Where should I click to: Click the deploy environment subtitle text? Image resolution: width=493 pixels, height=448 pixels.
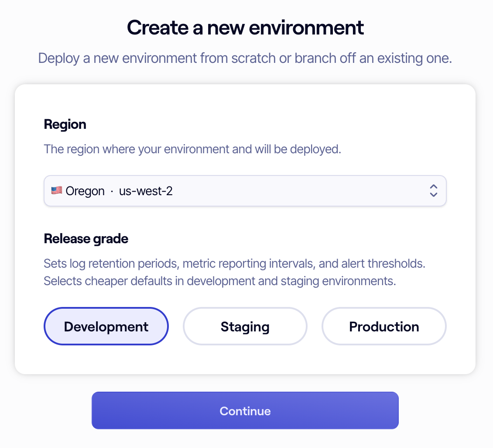point(245,58)
